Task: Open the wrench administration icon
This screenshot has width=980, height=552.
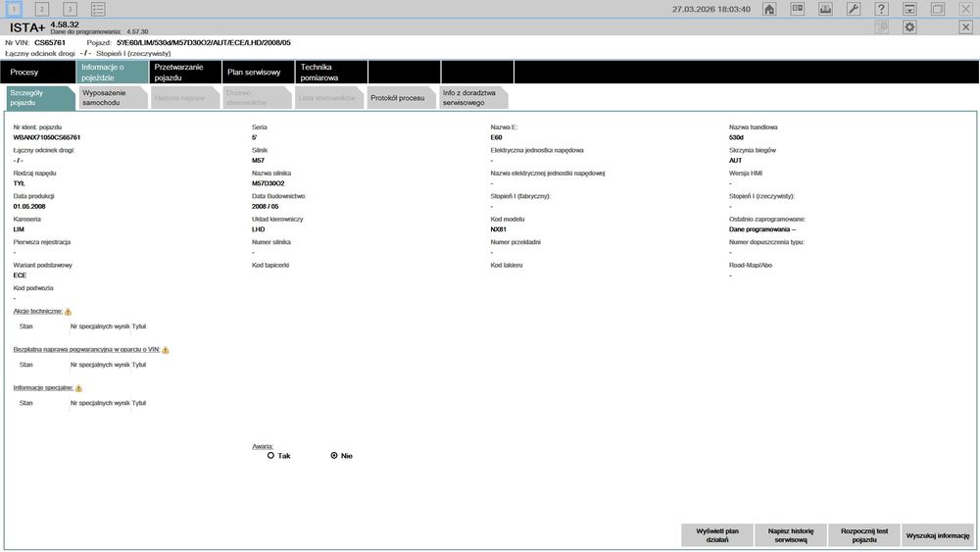Action: (854, 9)
